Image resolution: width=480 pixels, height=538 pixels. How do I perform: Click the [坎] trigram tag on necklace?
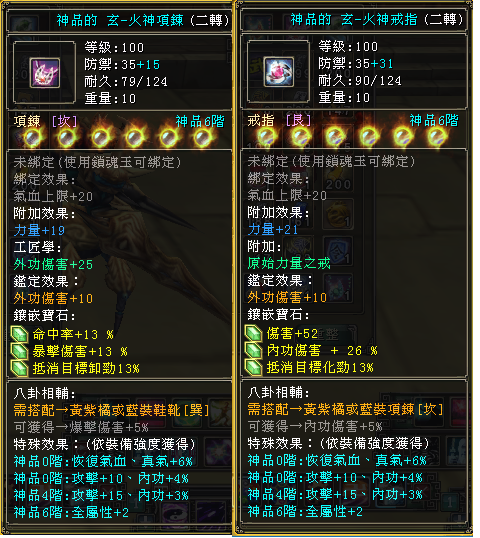click(65, 123)
